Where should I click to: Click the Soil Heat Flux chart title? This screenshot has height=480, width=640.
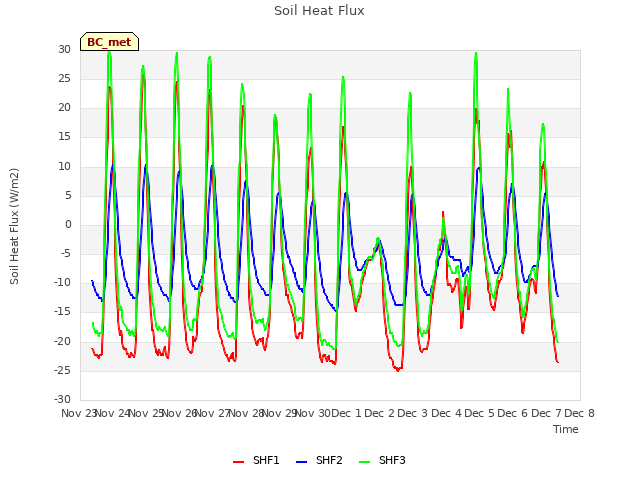[319, 11]
